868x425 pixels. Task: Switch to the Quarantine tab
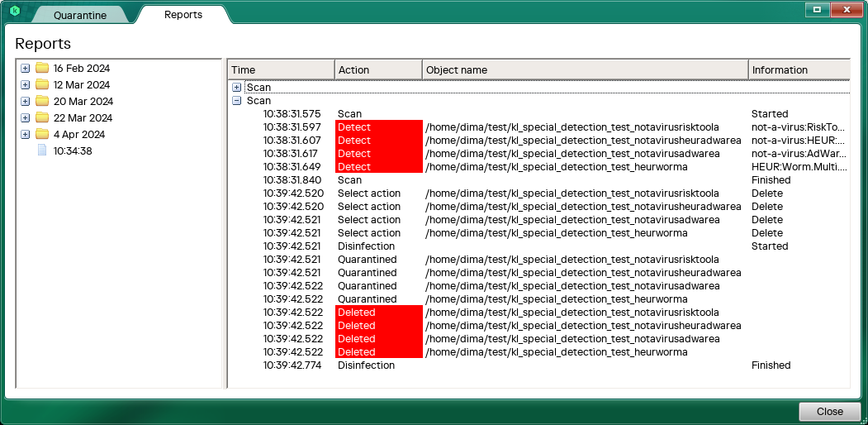coord(80,15)
